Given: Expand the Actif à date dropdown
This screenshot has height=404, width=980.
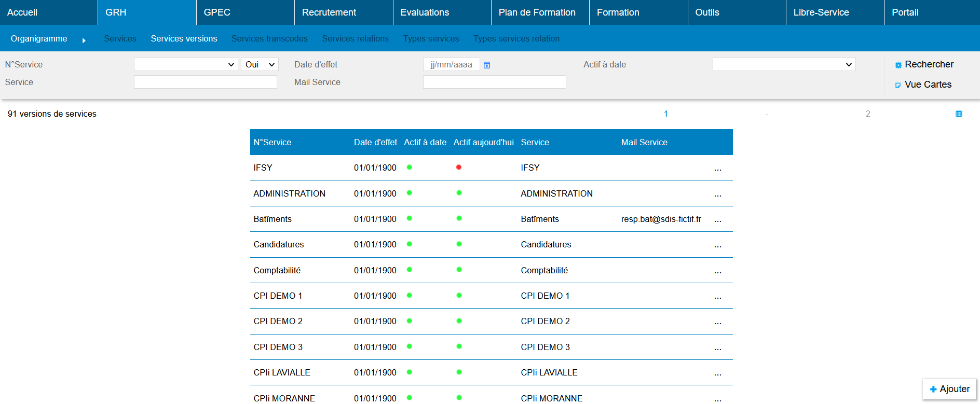Looking at the screenshot, I should point(784,64).
